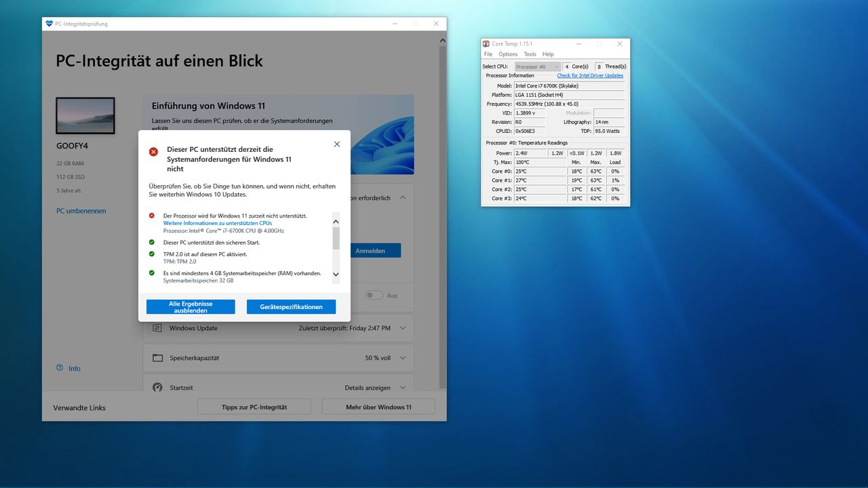868x488 pixels.
Task: Click the Core #3 temperature 24°C
Action: pos(540,199)
